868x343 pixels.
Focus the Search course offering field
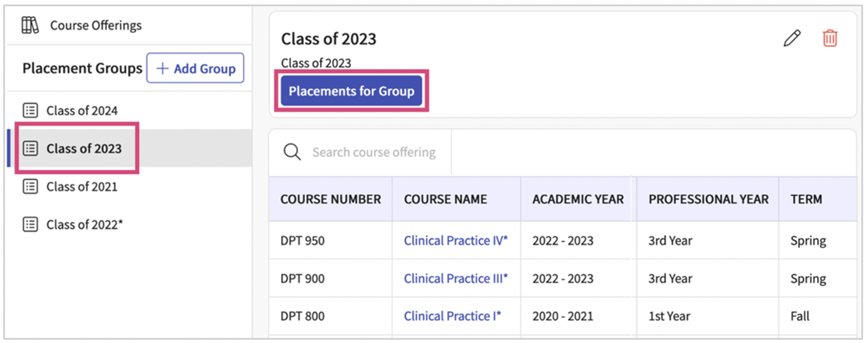click(x=374, y=152)
